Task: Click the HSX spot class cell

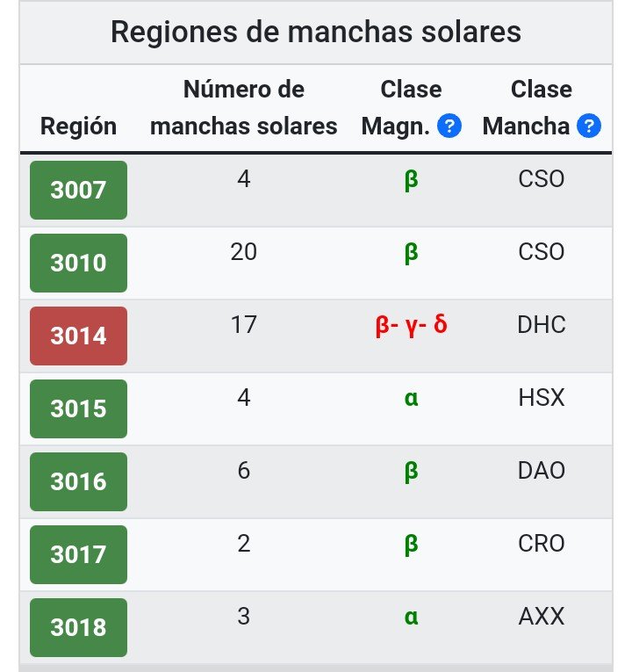Action: point(542,398)
